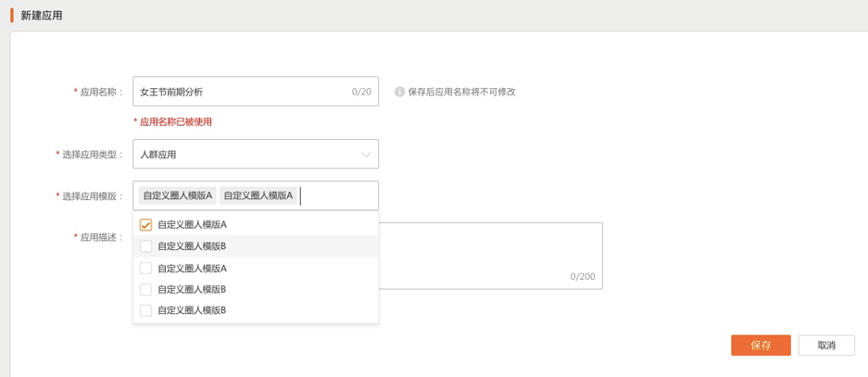This screenshot has width=868, height=377.
Task: Tick the last 自定义圈人模版B checkbox
Action: 145,310
